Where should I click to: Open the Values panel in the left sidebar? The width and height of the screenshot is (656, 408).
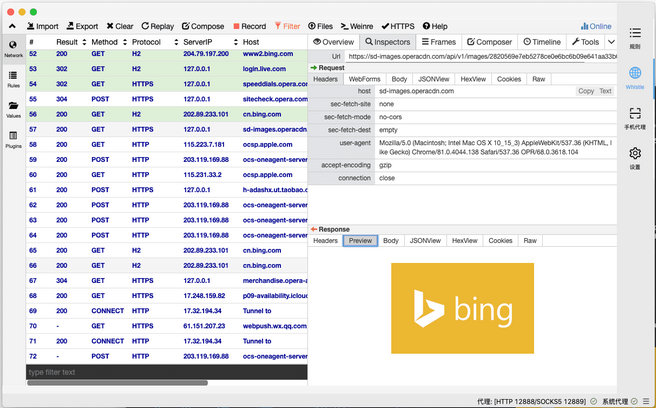click(x=13, y=110)
